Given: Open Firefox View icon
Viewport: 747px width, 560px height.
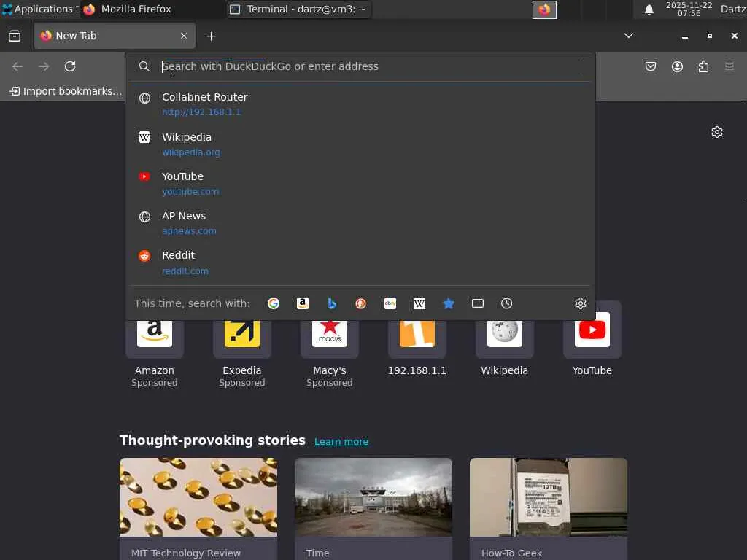Looking at the screenshot, I should point(15,36).
